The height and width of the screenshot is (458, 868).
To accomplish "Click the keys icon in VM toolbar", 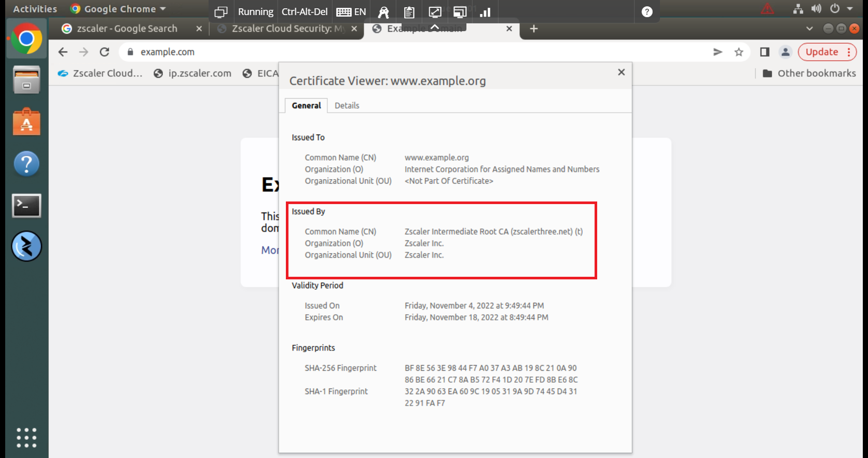I will [383, 12].
